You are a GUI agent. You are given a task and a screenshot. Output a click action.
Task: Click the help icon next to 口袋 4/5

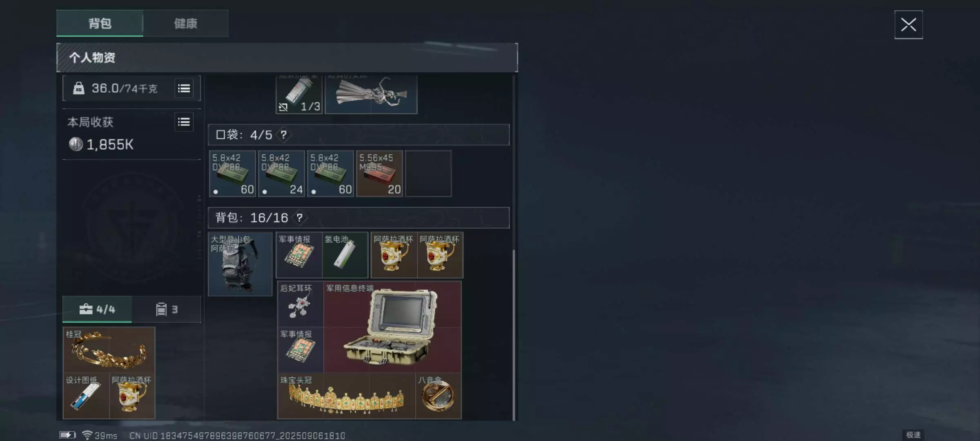pos(283,135)
